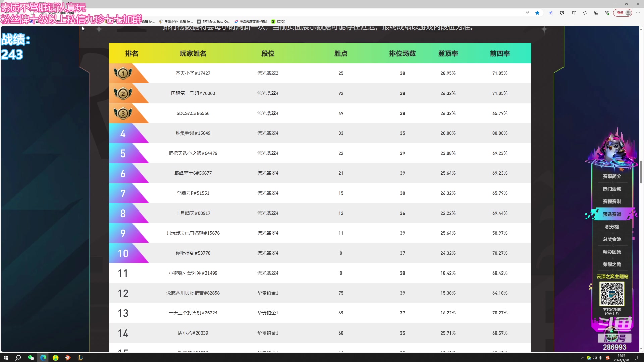
Task: Click the 云顶之弈主题站 QR code
Action: click(612, 294)
